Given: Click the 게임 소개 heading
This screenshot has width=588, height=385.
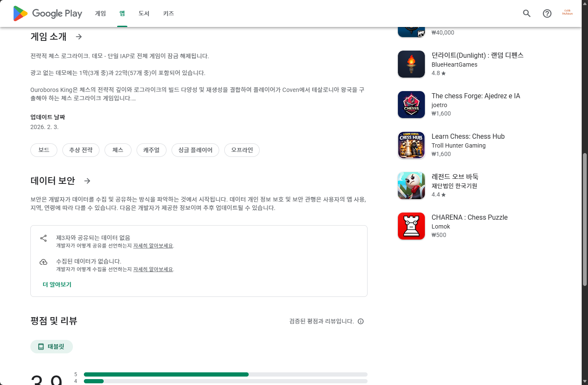Looking at the screenshot, I should pos(48,37).
